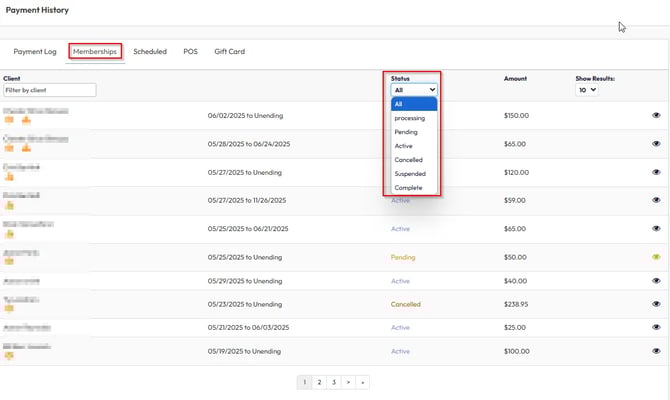Switch to the Scheduled tab
This screenshot has height=400, width=670.
click(150, 51)
